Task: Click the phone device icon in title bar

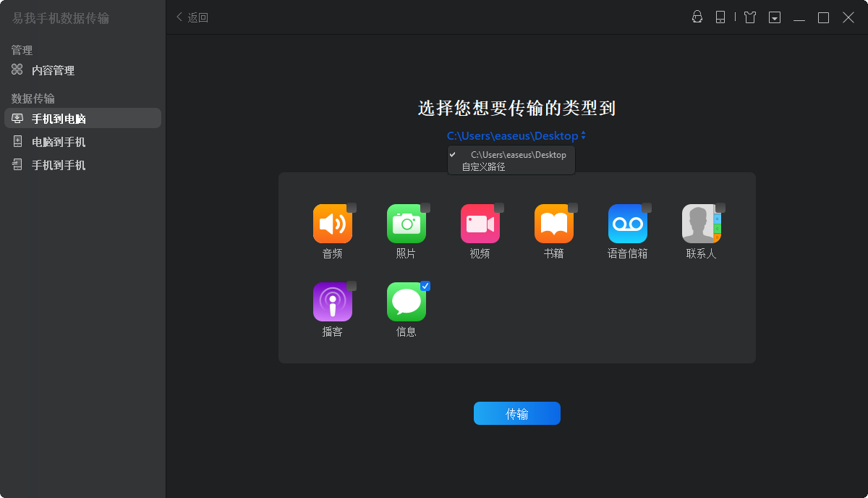Action: pyautogui.click(x=720, y=17)
